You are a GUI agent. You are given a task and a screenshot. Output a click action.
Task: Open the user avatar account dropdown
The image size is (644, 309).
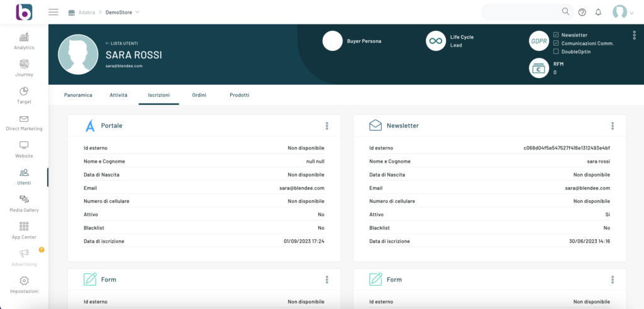point(623,12)
